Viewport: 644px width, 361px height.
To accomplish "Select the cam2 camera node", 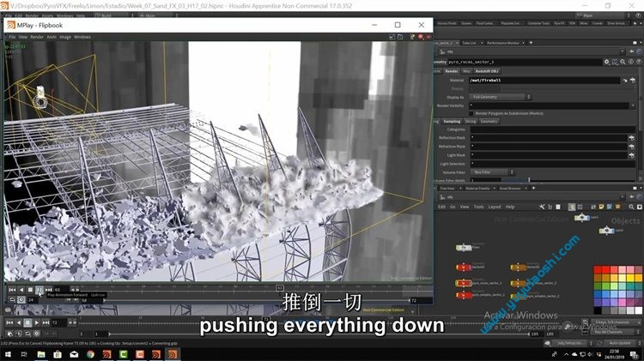I will click(x=606, y=231).
